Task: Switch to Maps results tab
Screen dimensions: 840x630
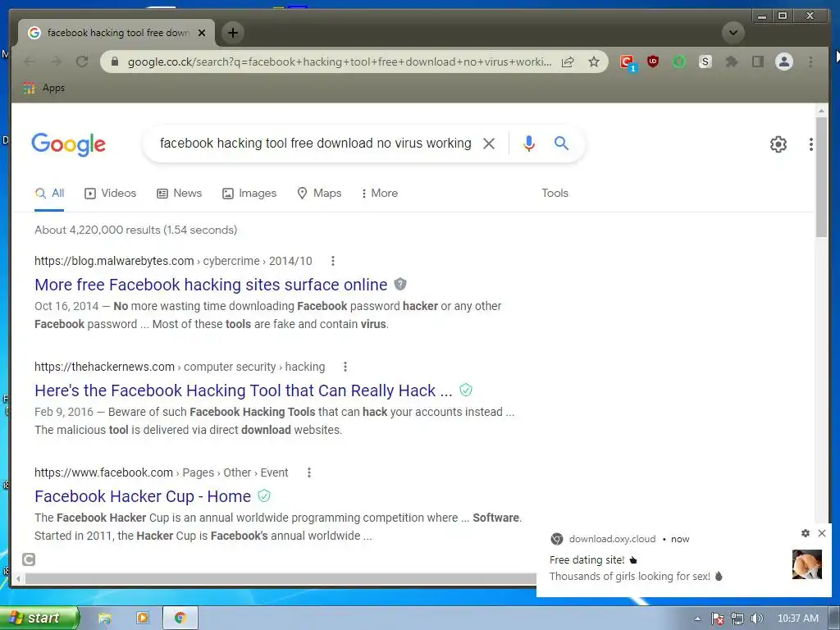Action: [x=319, y=194]
